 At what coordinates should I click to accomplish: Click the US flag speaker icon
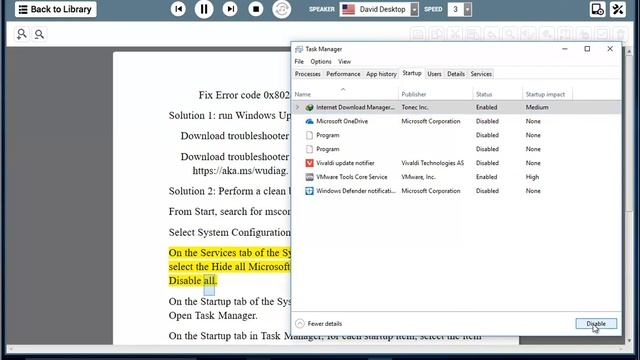[x=348, y=9]
